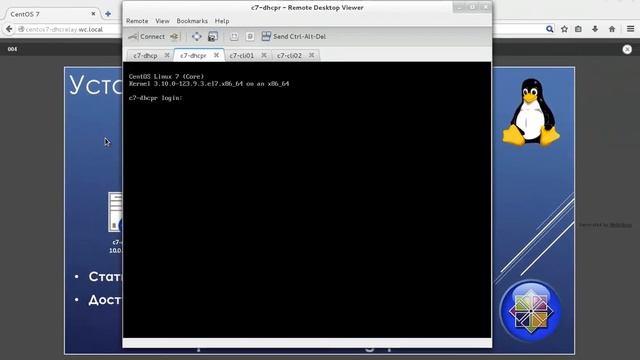Click the browser search magnifier icon
Image resolution: width=640 pixels, height=360 pixels.
click(550, 29)
